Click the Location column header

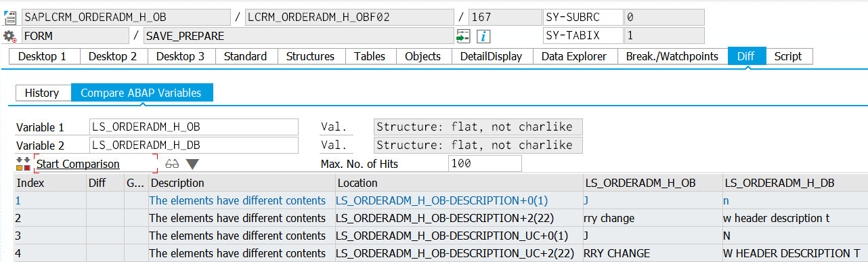point(459,183)
